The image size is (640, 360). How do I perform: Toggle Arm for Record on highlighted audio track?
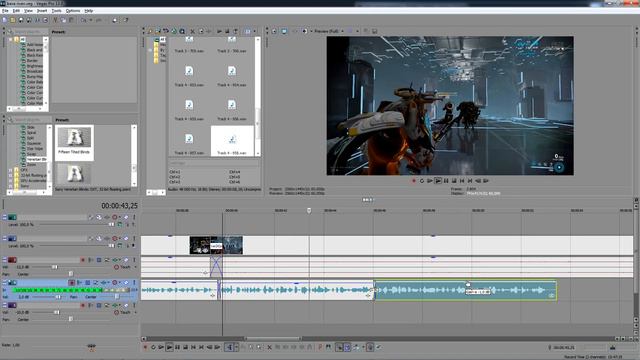coord(72,282)
